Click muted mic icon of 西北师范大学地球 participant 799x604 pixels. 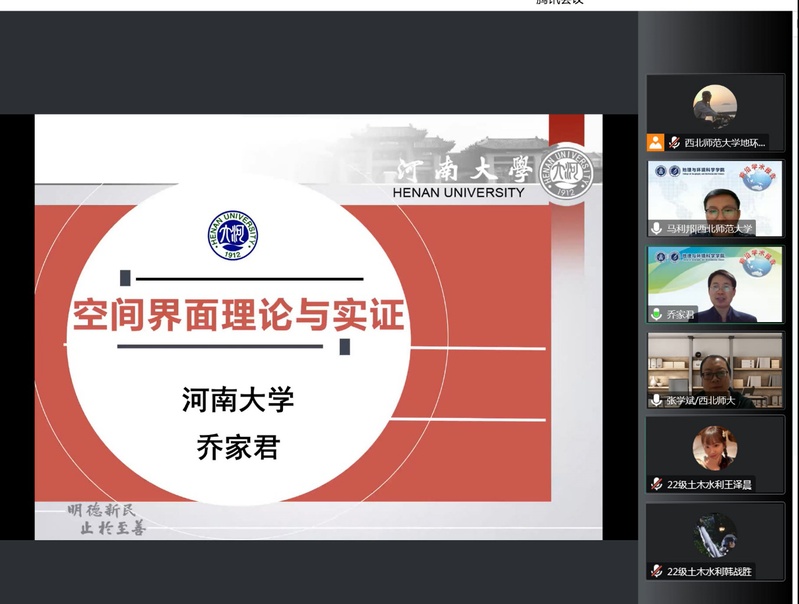[x=675, y=142]
